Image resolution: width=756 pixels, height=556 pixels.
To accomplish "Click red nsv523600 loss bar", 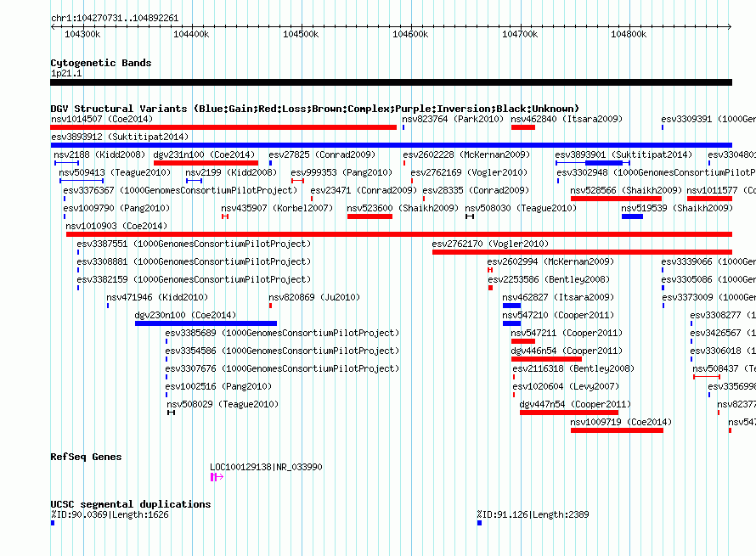I will coord(370,216).
